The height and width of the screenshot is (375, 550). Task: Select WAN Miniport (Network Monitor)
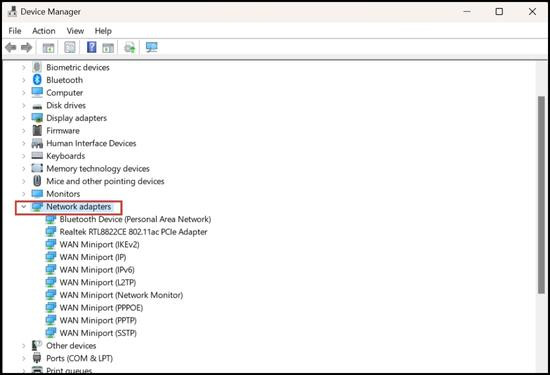tap(121, 295)
